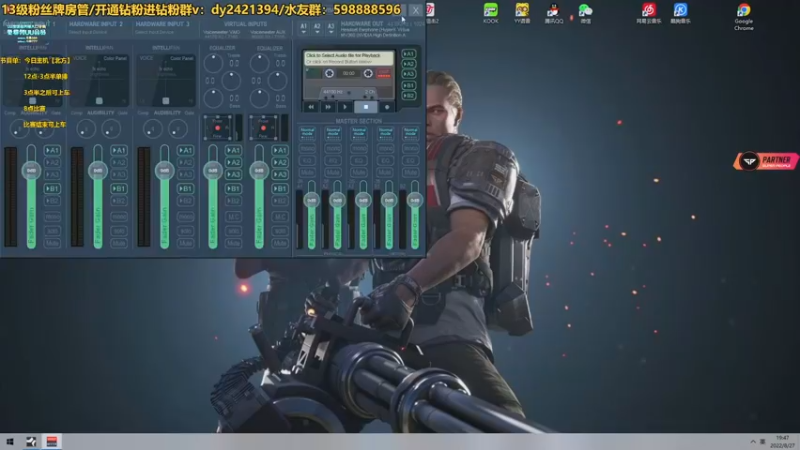Viewport: 800px width, 450px height.
Task: Stop the cassette recorder
Action: pyautogui.click(x=365, y=107)
